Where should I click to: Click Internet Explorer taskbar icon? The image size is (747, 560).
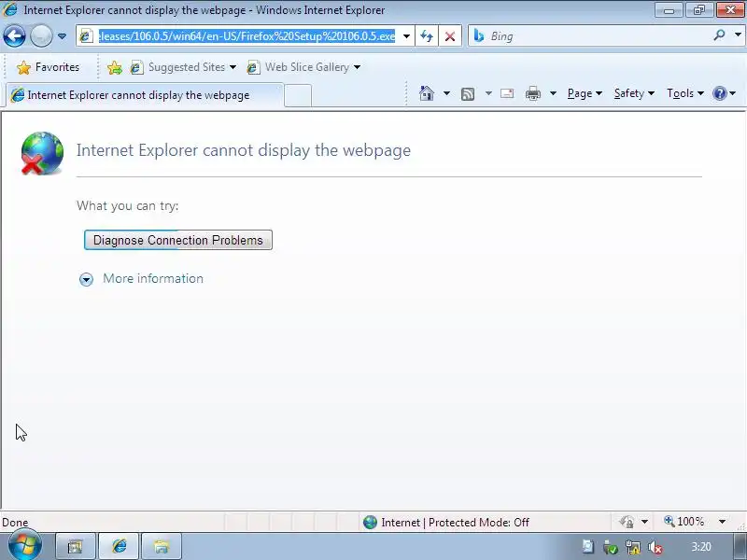point(120,546)
